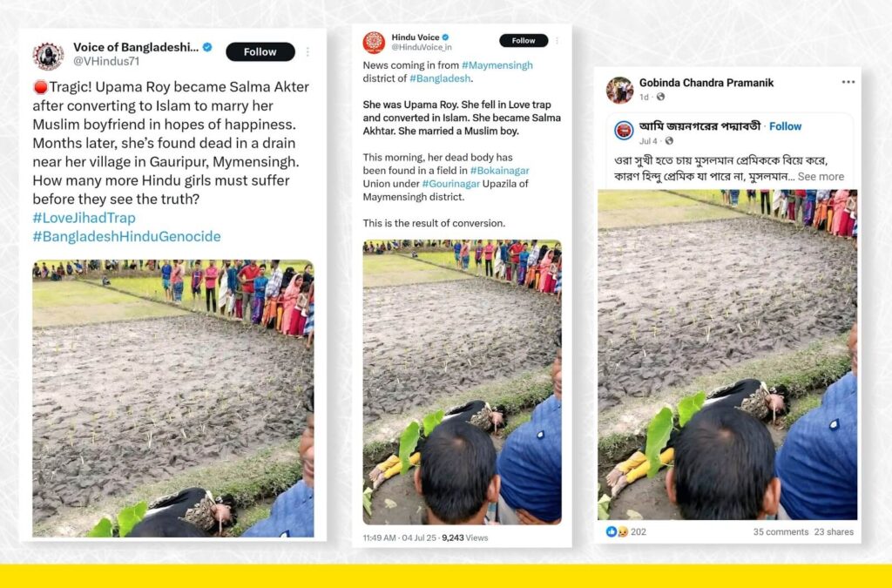
Task: Open the shared Bengali page avatar
Action: click(x=624, y=130)
